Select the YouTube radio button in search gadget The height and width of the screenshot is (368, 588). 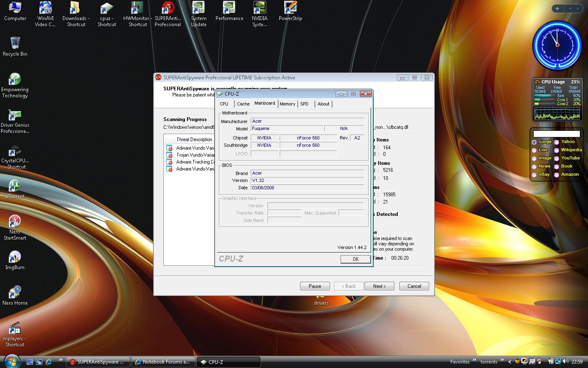tap(557, 158)
